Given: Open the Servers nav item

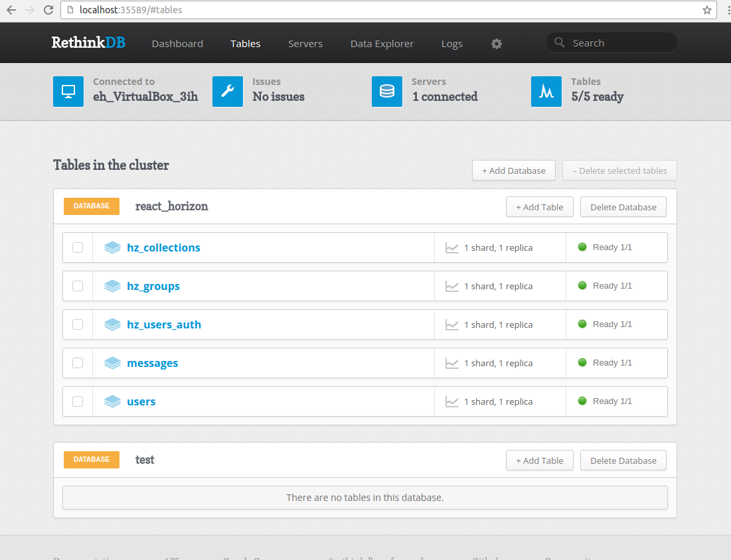Looking at the screenshot, I should [x=305, y=44].
